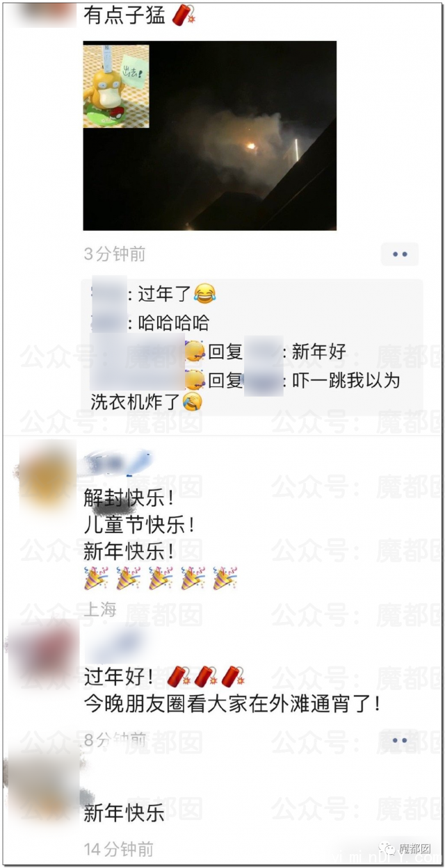Tap the laughing emoji after 过年了
Image resolution: width=445 pixels, height=868 pixels.
point(204,294)
